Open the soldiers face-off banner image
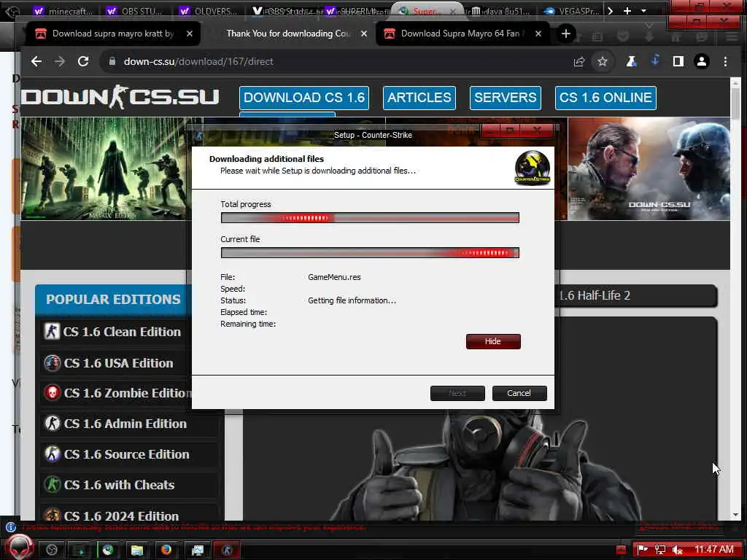 click(x=649, y=168)
